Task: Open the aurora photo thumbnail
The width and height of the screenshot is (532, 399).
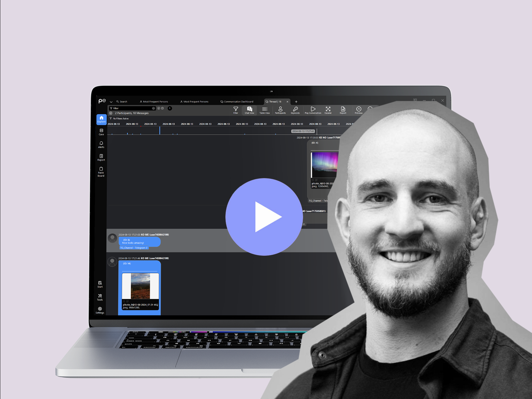Action: (324, 165)
